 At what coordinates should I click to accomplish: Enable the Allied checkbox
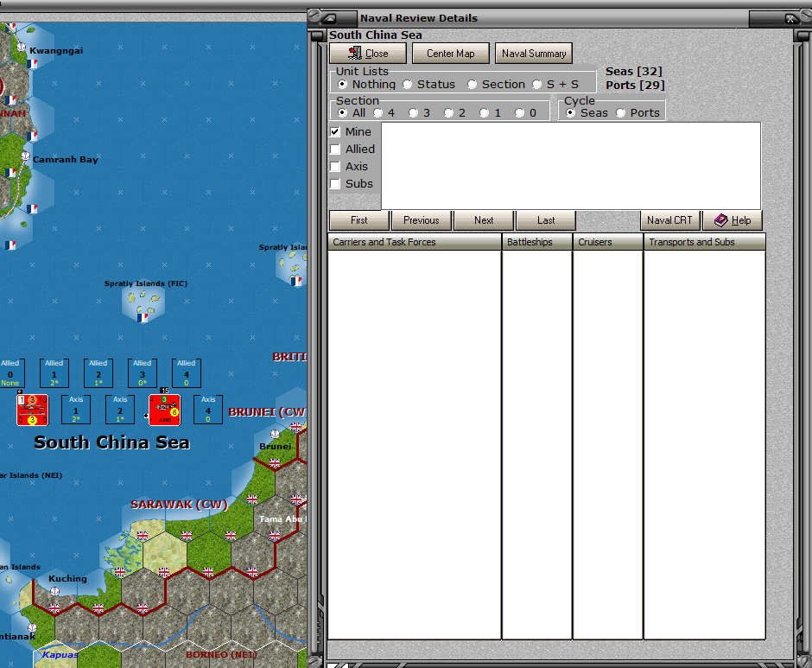335,150
